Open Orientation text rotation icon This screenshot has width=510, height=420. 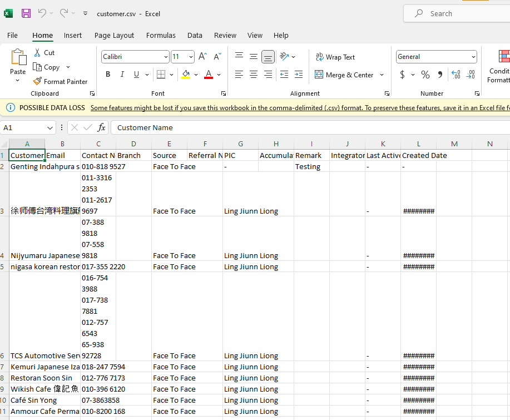click(284, 57)
